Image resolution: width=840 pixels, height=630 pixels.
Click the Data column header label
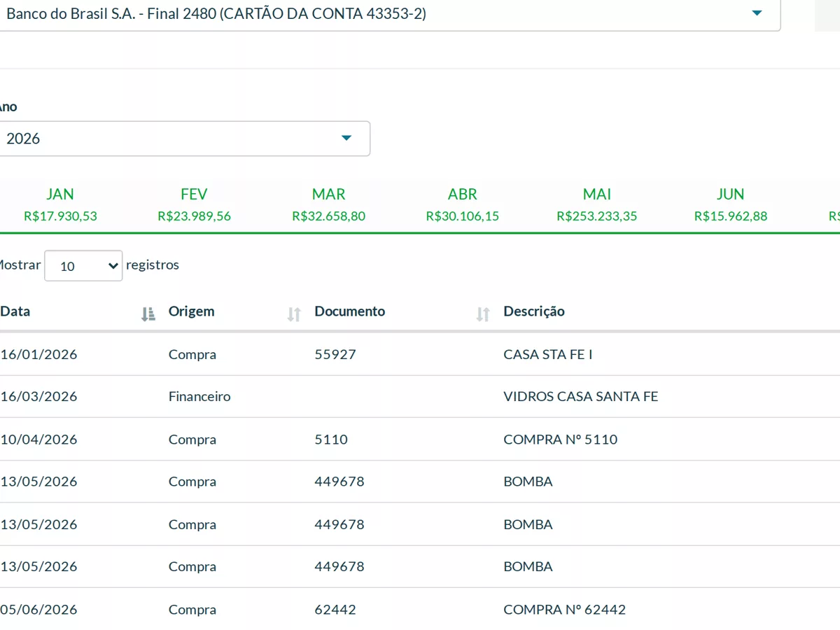(x=15, y=311)
